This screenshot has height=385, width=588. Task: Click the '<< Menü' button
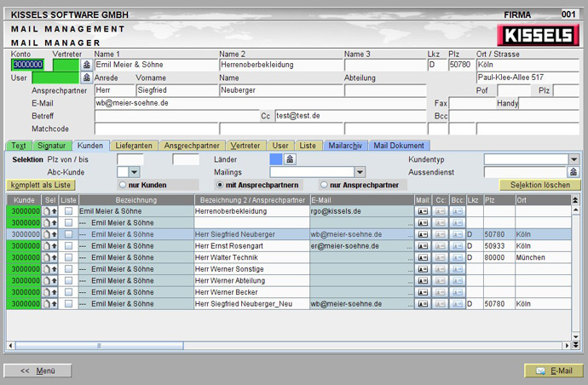point(37,371)
